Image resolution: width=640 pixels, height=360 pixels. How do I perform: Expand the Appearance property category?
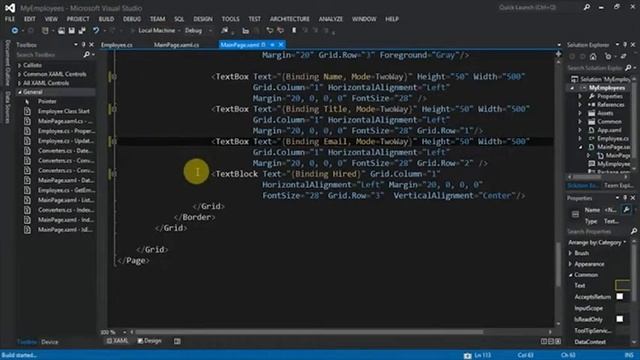tap(571, 264)
